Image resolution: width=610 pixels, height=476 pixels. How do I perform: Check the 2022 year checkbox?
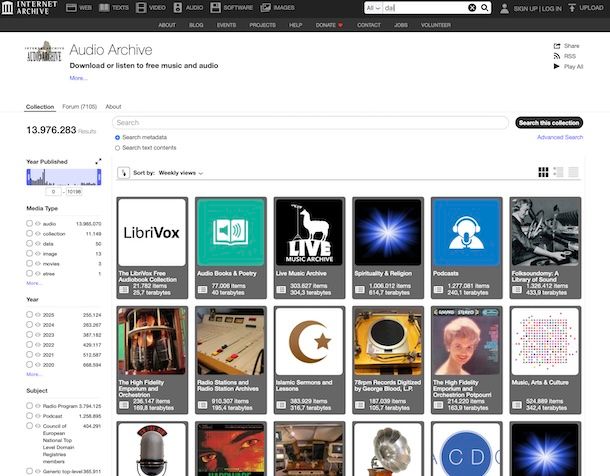tap(30, 345)
